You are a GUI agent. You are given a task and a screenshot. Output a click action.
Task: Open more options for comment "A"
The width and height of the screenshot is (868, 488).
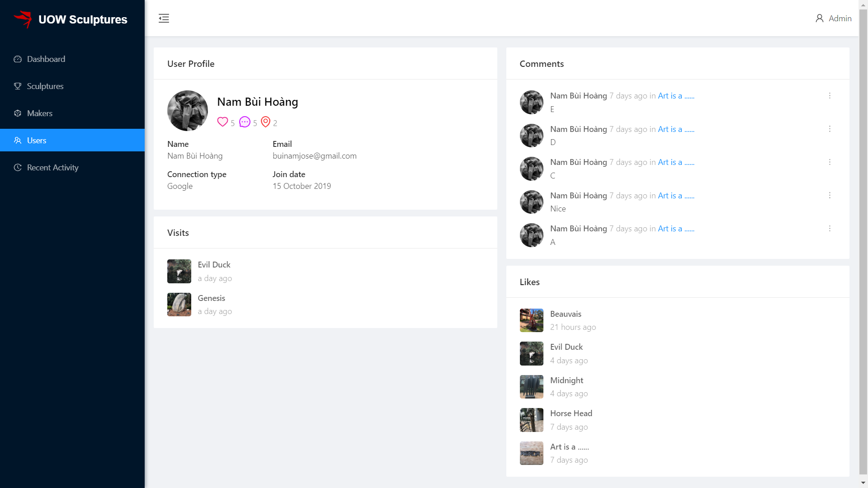coord(830,229)
